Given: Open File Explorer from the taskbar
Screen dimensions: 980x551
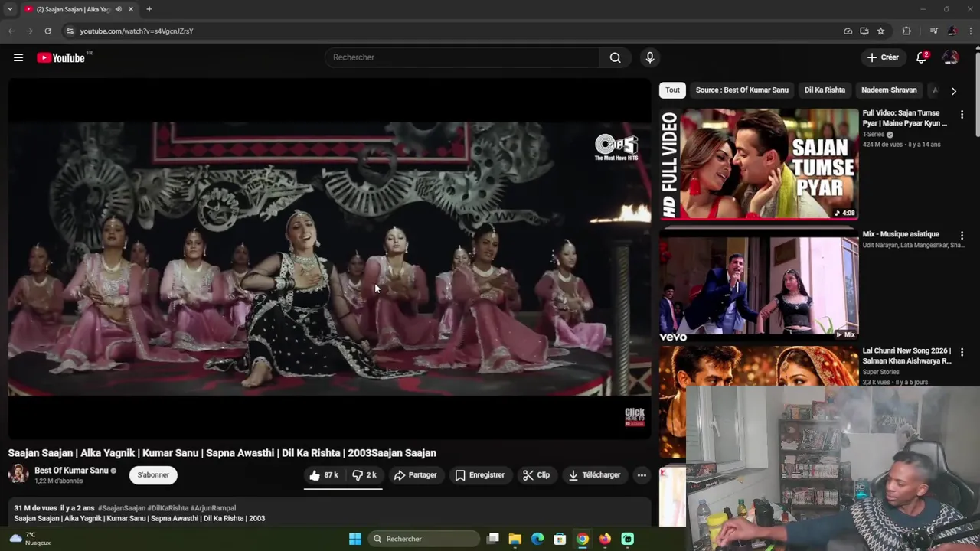Looking at the screenshot, I should pos(515,539).
